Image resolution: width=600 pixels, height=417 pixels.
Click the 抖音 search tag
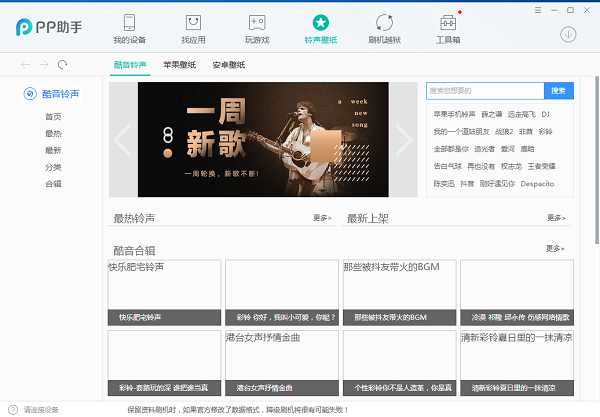coord(467,184)
